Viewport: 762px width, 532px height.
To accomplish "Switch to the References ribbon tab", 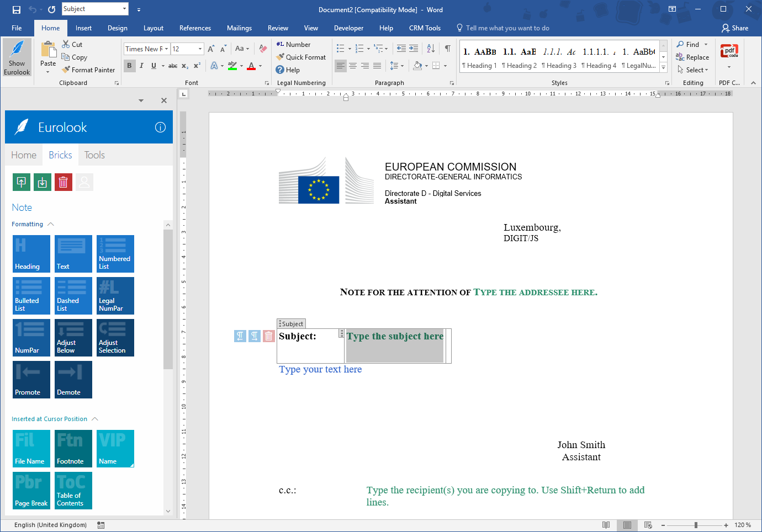I will [x=195, y=28].
